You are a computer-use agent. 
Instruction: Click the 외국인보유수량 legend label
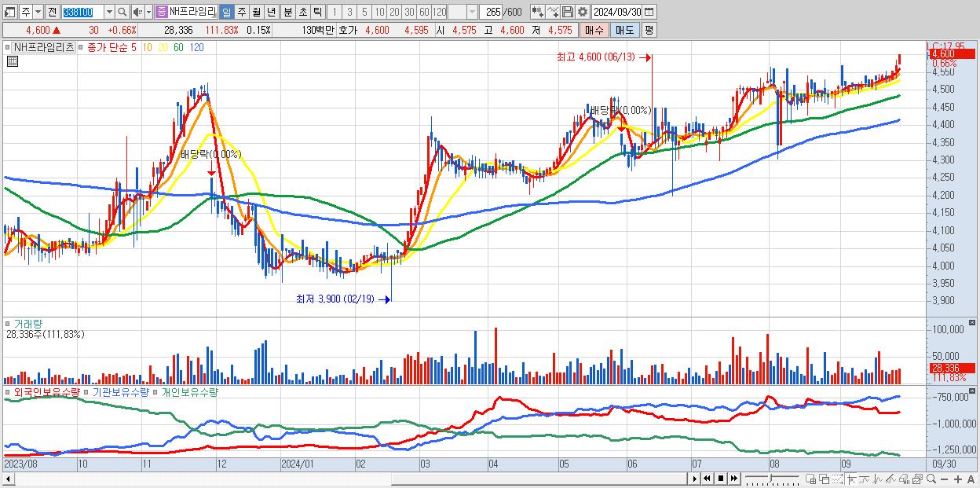(x=46, y=391)
